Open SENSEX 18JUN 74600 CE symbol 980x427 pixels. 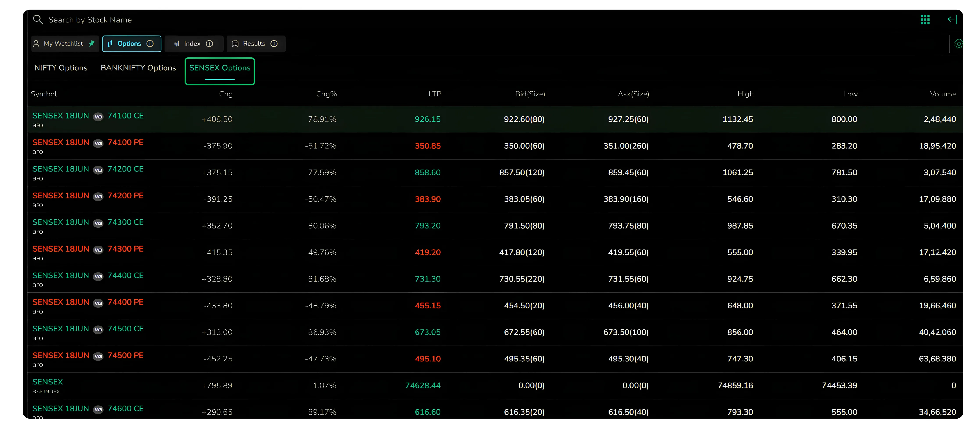[x=88, y=408]
